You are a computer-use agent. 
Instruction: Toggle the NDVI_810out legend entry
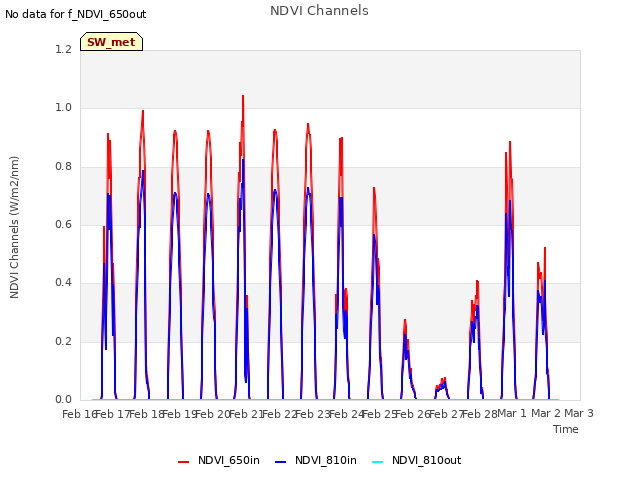point(417,460)
